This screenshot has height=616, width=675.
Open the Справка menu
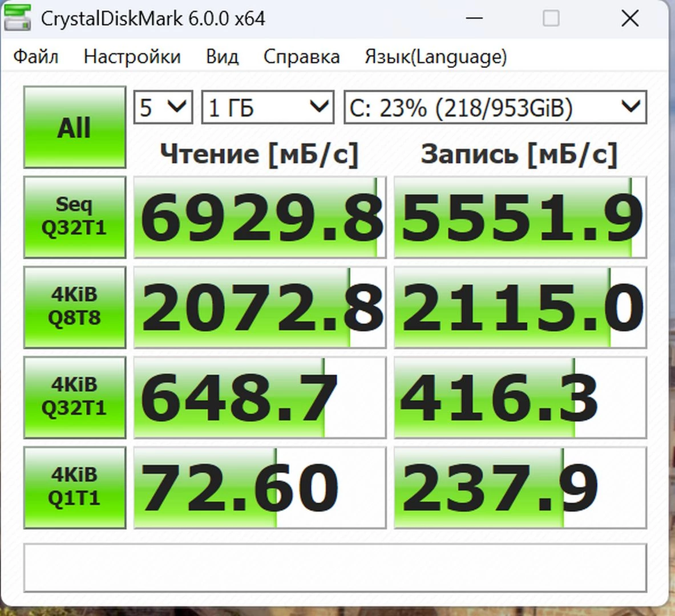pyautogui.click(x=302, y=57)
